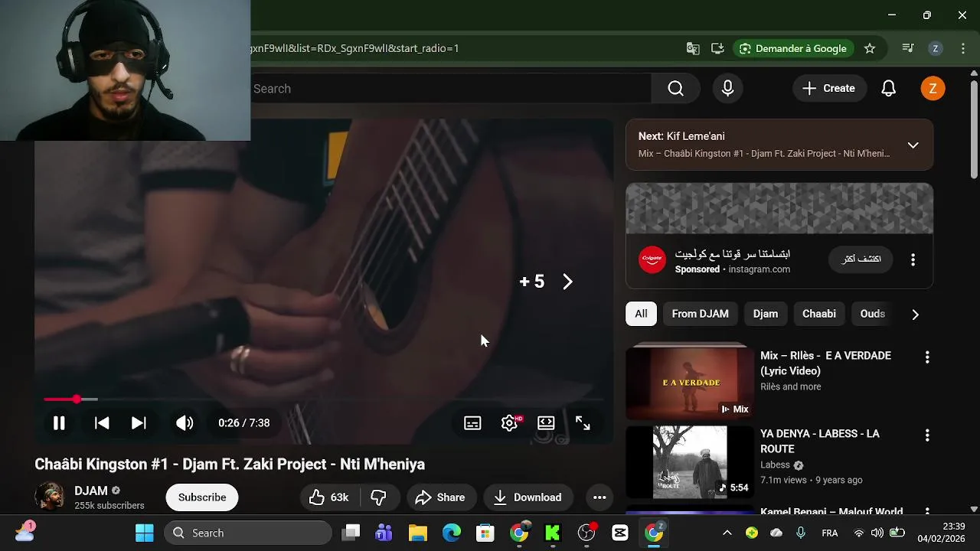This screenshot has height=551, width=980.
Task: Open Chrome media controls icon
Action: point(908,48)
